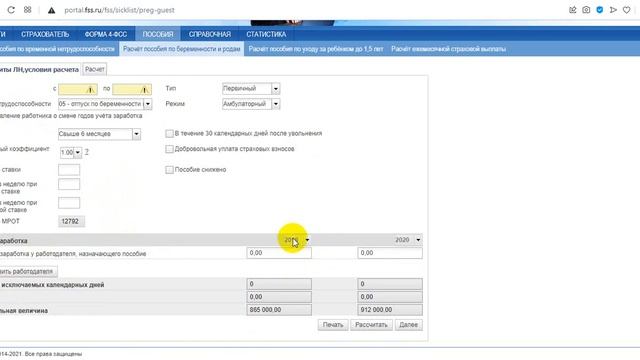Switch to the temporary disability benefit tab

(x=57, y=49)
